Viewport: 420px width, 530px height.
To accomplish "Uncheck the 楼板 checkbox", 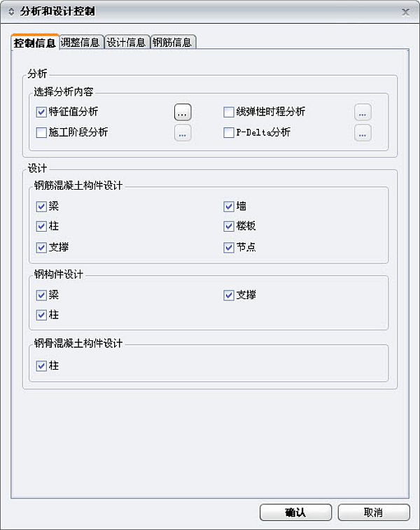I will point(228,227).
